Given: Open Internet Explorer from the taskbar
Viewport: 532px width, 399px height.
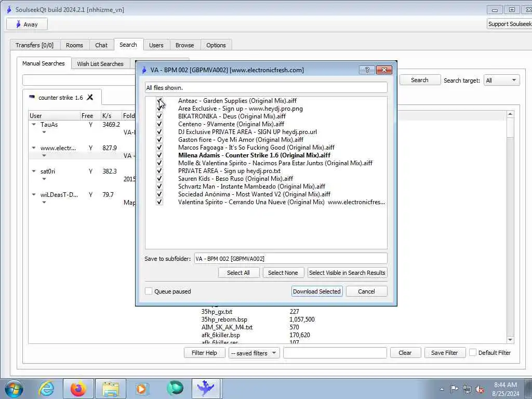Looking at the screenshot, I should pyautogui.click(x=46, y=389).
